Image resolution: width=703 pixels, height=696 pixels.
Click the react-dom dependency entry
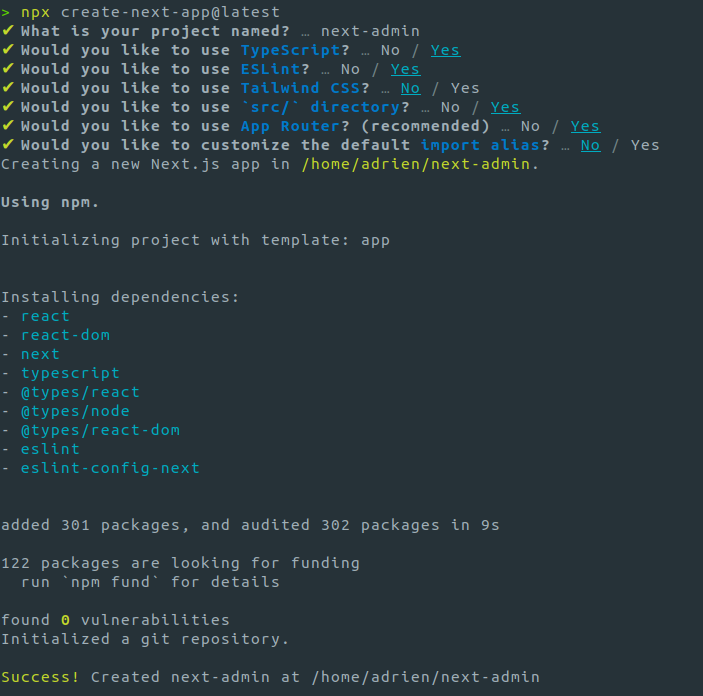65,335
